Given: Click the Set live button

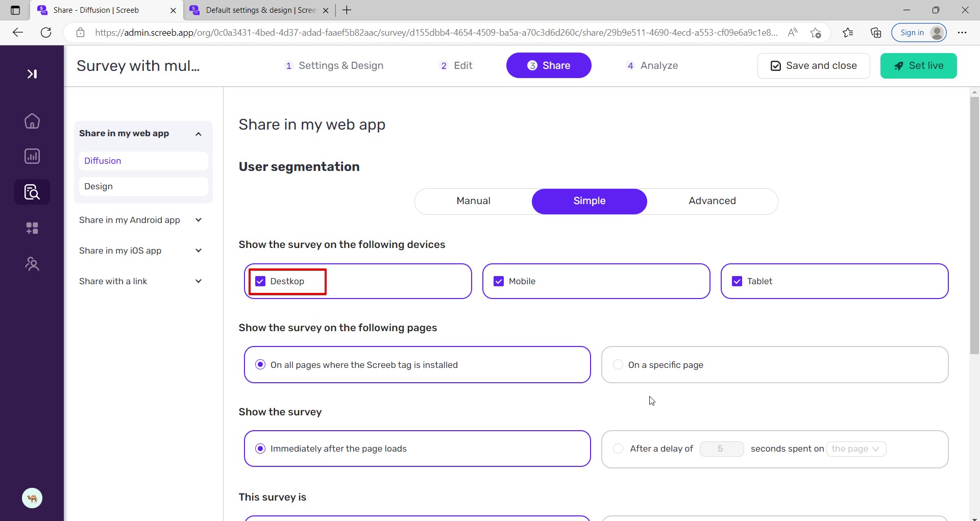Looking at the screenshot, I should 918,66.
